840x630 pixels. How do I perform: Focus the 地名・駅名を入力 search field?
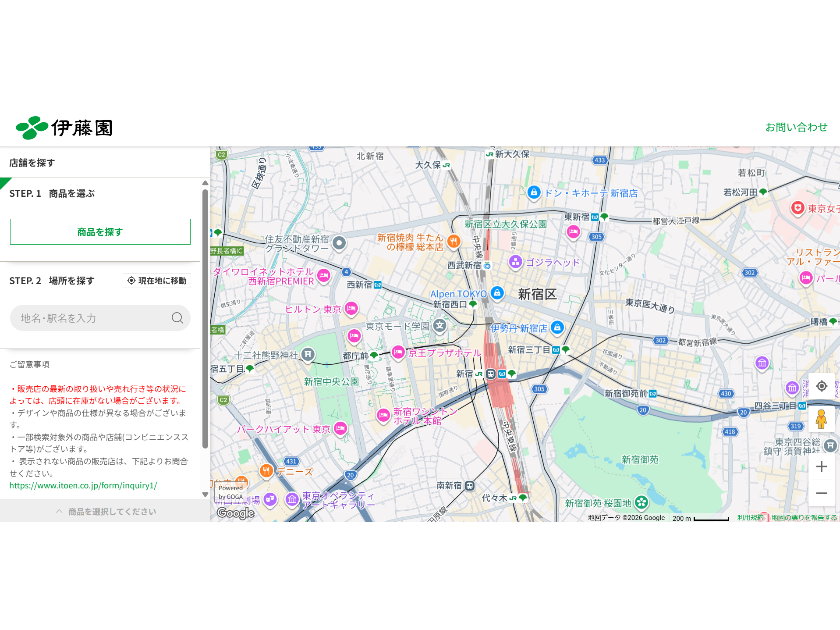(100, 318)
